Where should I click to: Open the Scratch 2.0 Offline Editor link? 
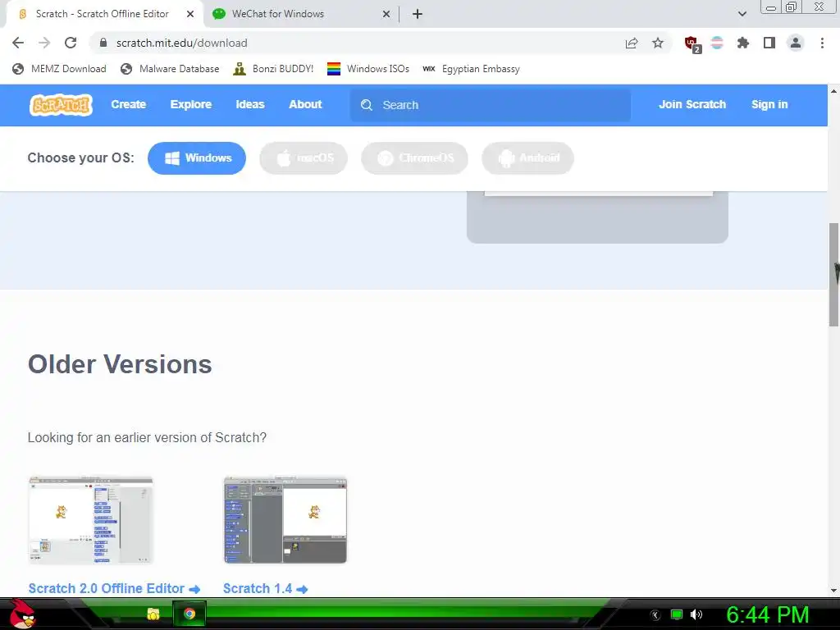(114, 589)
